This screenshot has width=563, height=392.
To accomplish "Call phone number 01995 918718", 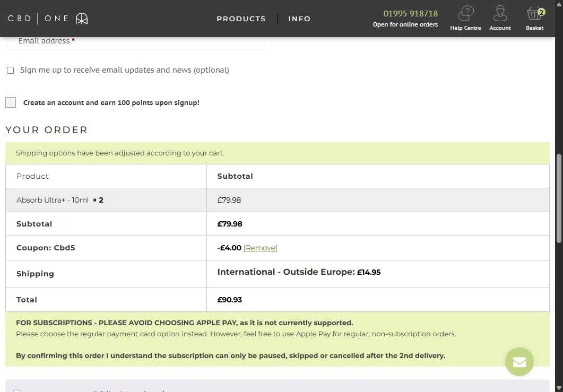I will [410, 14].
